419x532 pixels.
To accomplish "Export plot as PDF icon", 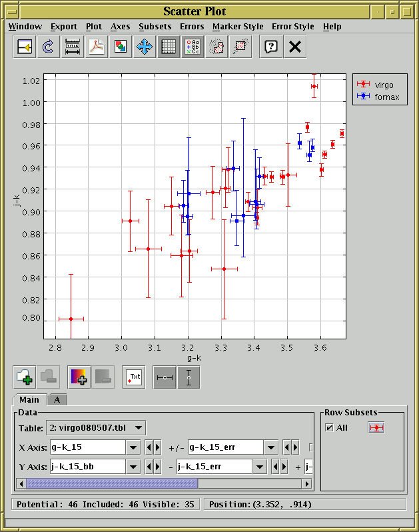I will (97, 47).
